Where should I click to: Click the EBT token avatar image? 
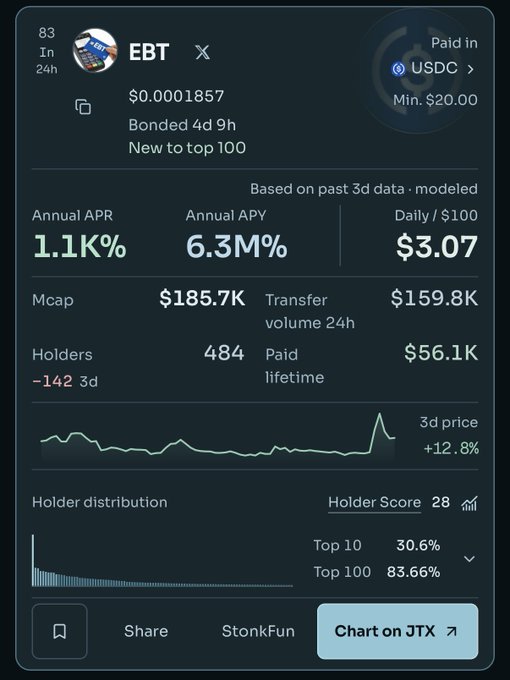coord(95,50)
